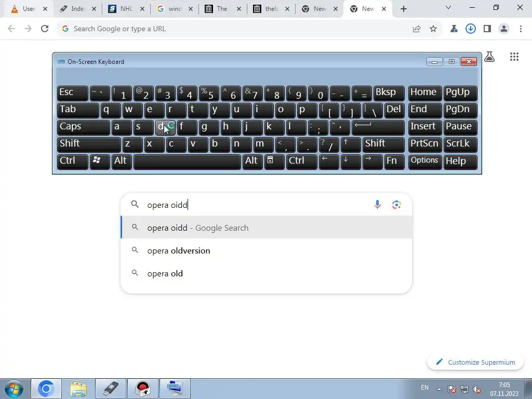The height and width of the screenshot is (399, 532).
Task: Go forward in browser history
Action: 28,29
